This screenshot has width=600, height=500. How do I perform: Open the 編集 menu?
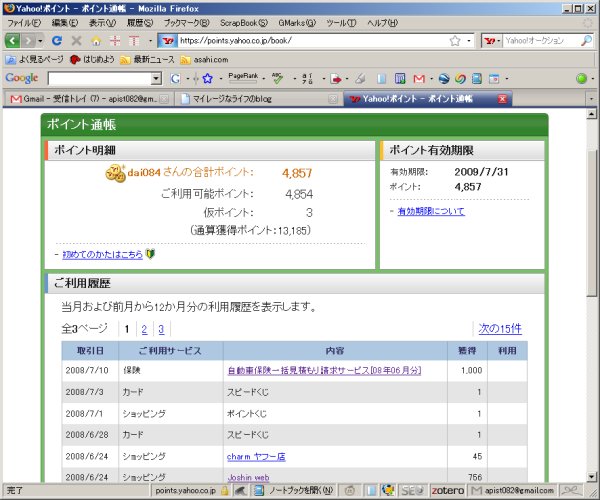point(65,23)
